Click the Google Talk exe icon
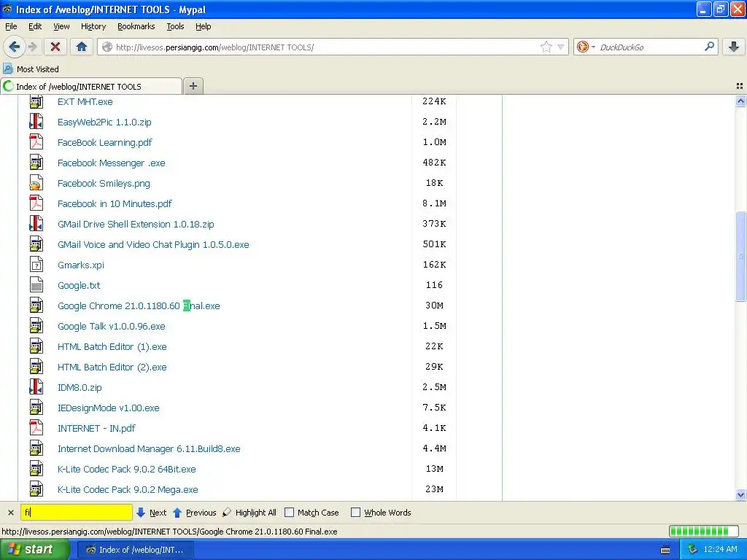Viewport: 747px width, 560px height. click(36, 326)
